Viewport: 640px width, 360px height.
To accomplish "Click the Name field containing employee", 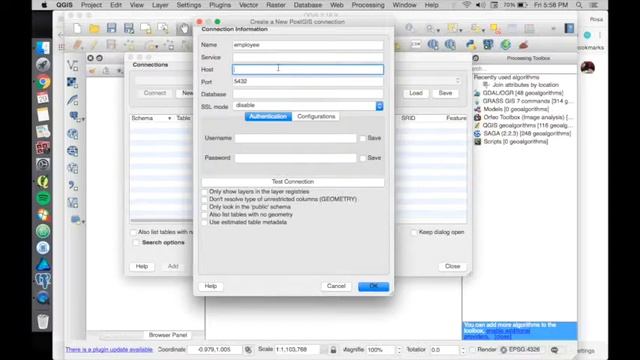I will [308, 45].
